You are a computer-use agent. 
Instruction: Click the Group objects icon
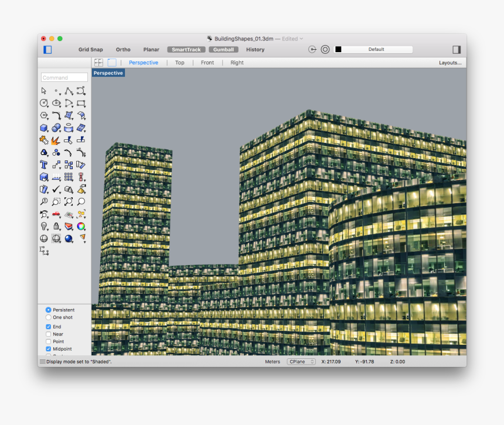coord(44,152)
